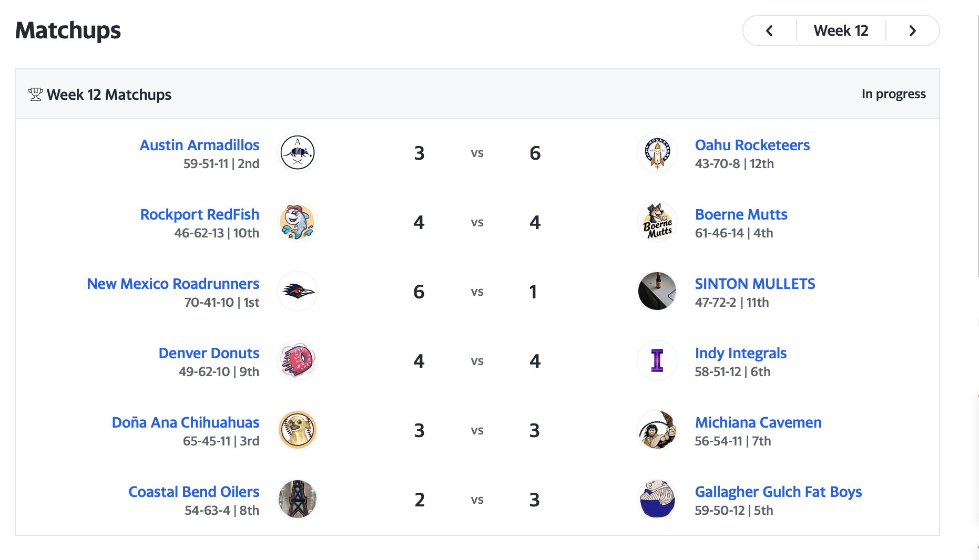Click the SINTON MULLETS photo avatar
The width and height of the screenshot is (979, 560).
click(657, 292)
